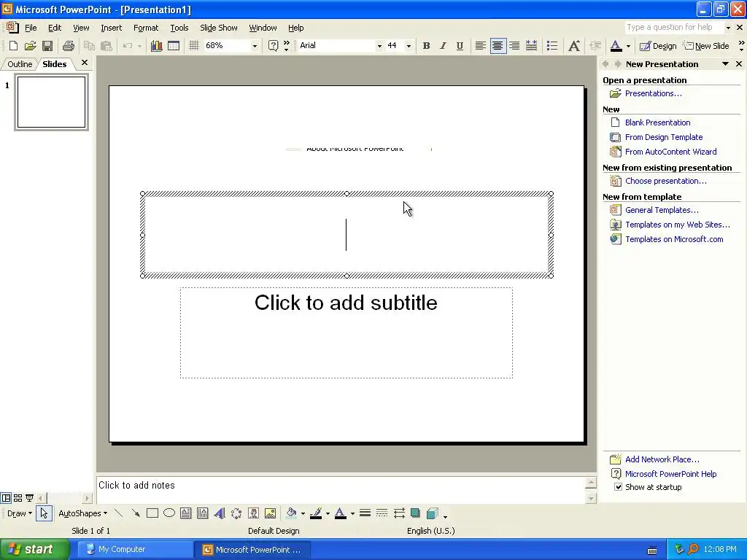This screenshot has height=560, width=747.
Task: Insert WordArt
Action: tap(220, 513)
